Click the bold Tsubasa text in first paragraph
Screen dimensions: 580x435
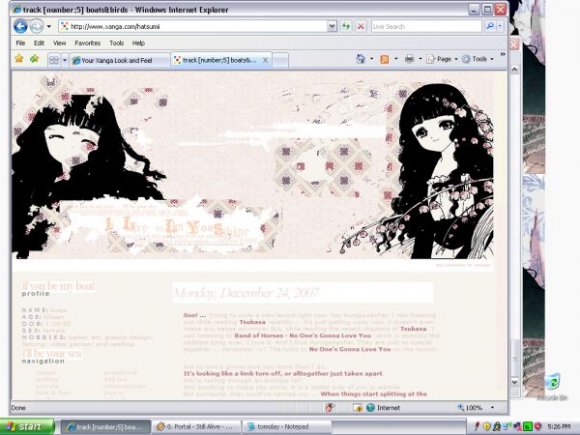(x=253, y=322)
